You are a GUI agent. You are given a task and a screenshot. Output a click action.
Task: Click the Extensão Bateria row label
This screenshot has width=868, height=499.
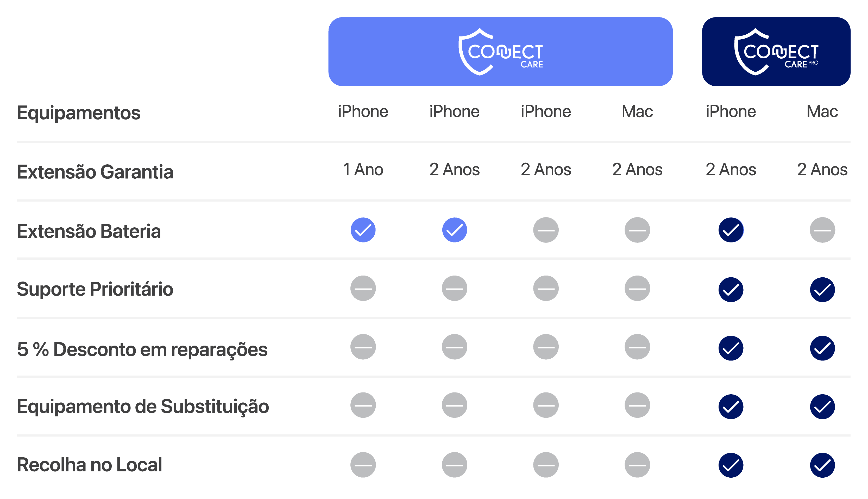[x=89, y=231]
